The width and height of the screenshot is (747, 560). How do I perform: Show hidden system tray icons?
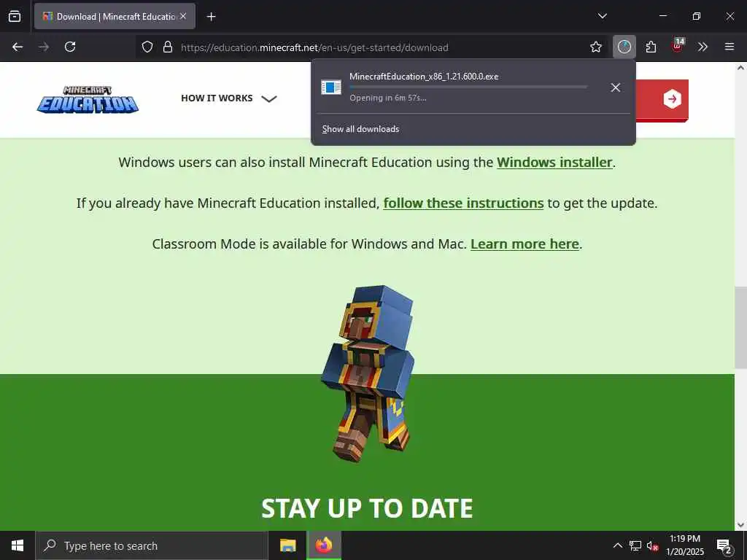(617, 545)
